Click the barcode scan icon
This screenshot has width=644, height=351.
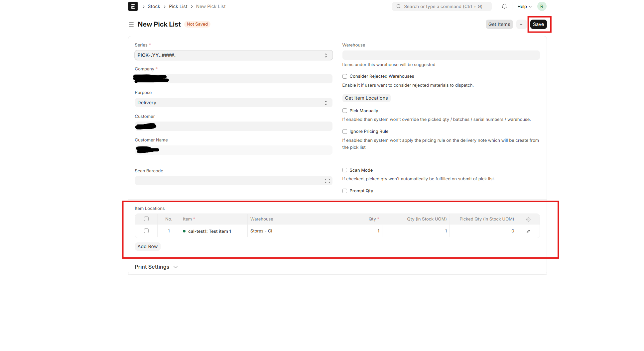pos(327,181)
